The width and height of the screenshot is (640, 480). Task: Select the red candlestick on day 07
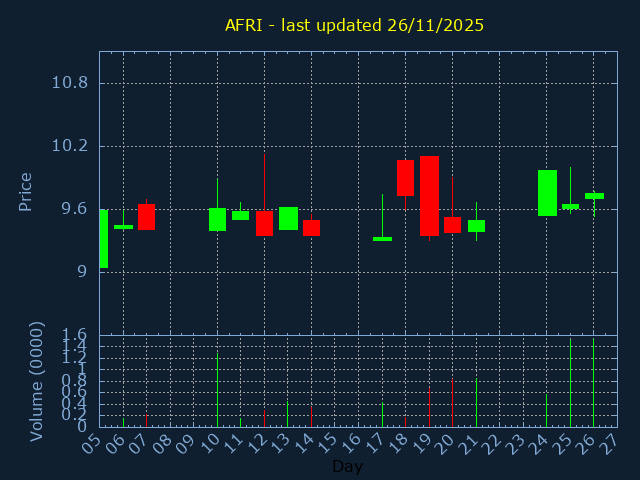146,217
